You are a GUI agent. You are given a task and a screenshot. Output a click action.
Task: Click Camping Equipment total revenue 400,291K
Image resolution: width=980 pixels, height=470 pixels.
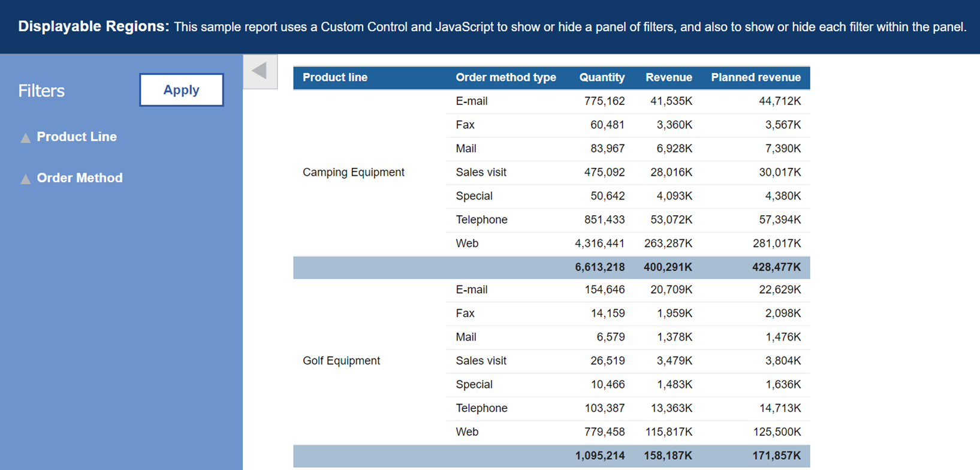[x=668, y=267]
